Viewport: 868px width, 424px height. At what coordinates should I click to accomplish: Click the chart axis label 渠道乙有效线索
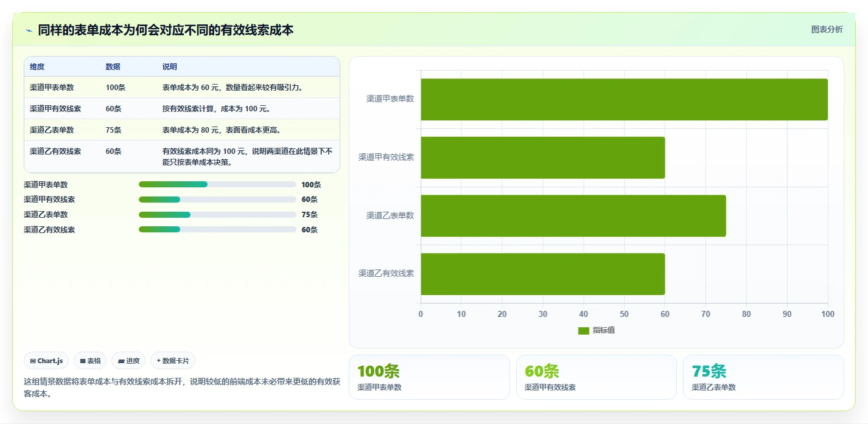pos(387,274)
